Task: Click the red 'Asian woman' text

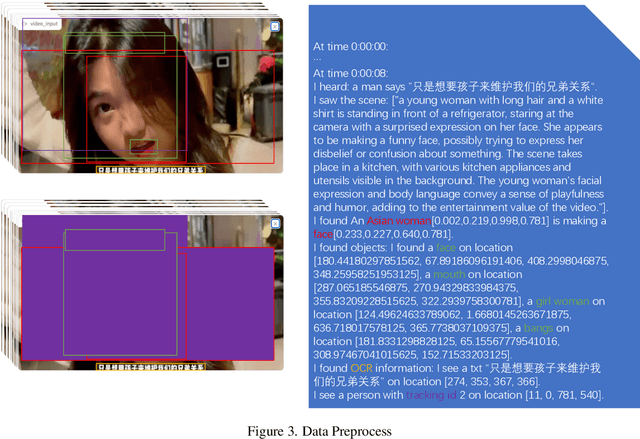Action: [399, 221]
